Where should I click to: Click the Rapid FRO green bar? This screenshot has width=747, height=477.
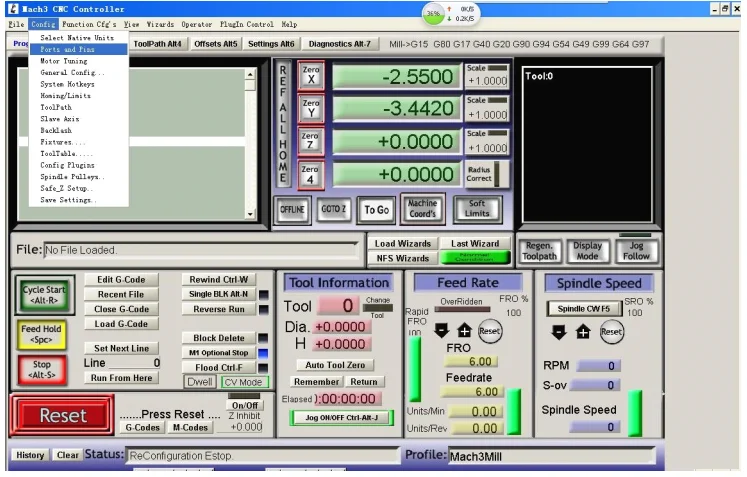coord(414,369)
